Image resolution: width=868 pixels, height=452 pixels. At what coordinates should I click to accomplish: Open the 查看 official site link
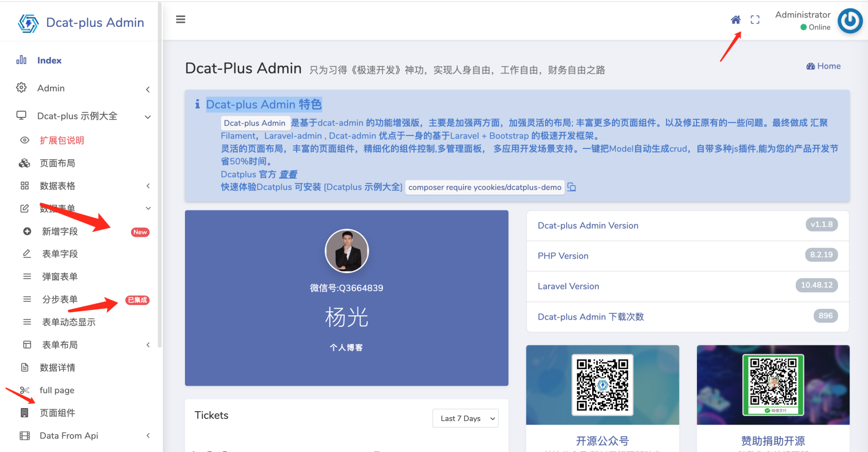288,174
